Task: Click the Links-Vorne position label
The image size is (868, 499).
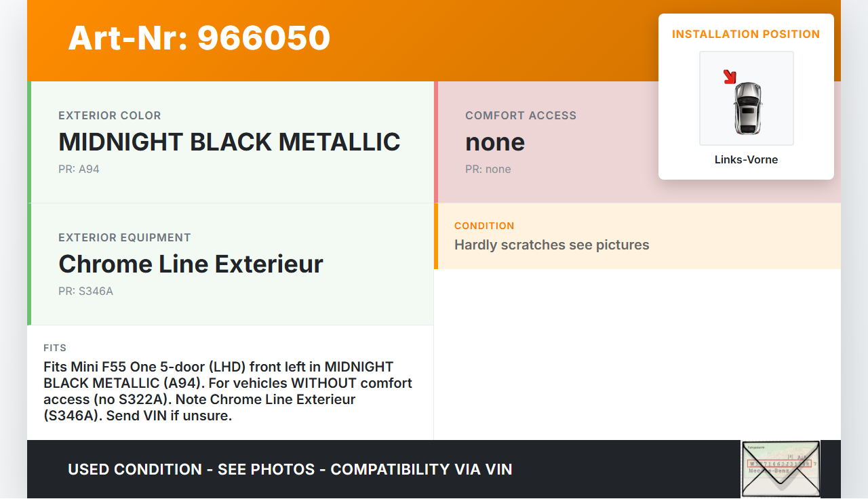Action: tap(746, 160)
